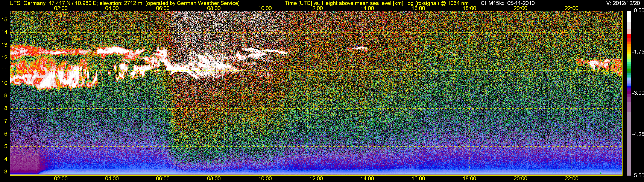Click the 02:00 label on the bottom time axis

point(61,179)
